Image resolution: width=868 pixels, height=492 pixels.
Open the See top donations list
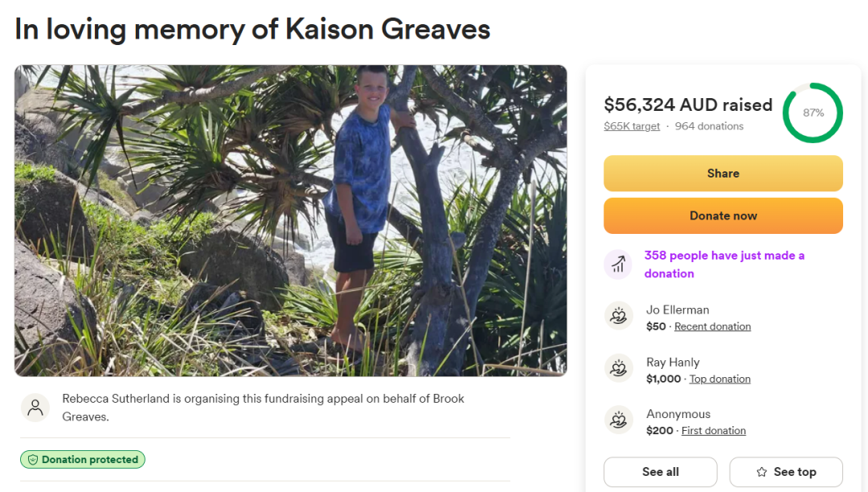coord(786,472)
